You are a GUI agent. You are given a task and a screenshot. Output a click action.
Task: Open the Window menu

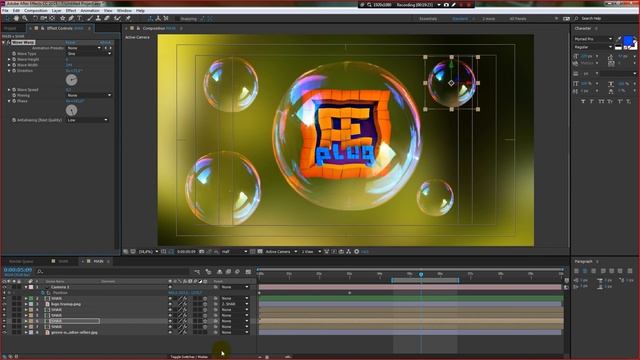pos(124,11)
